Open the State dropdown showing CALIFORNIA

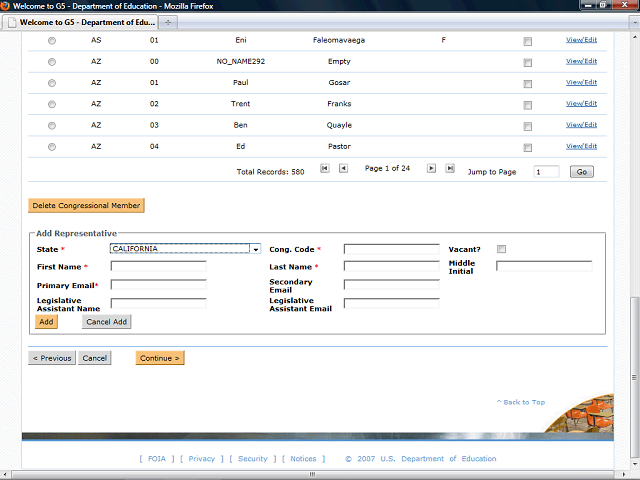(185, 249)
